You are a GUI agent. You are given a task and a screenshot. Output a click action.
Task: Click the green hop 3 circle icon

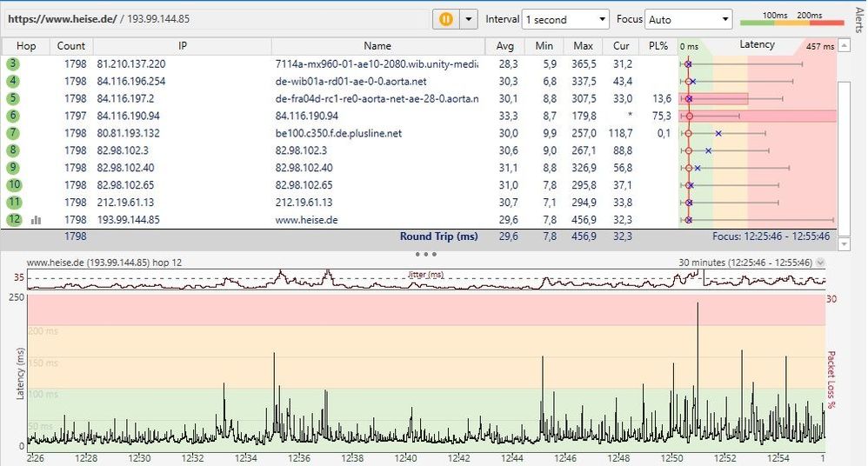(14, 63)
